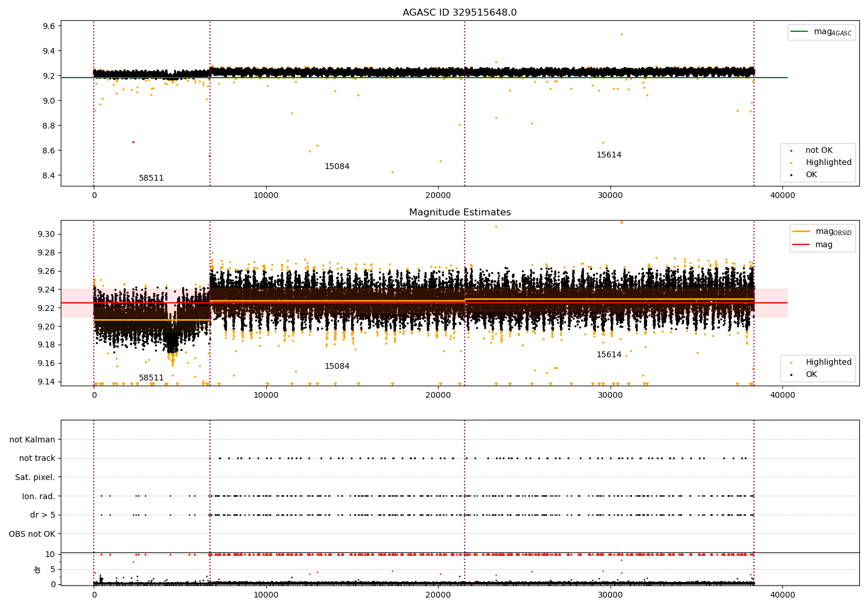The height and width of the screenshot is (608, 868).
Task: Click the '9.28' tick on the middle plot
Action: 46,253
